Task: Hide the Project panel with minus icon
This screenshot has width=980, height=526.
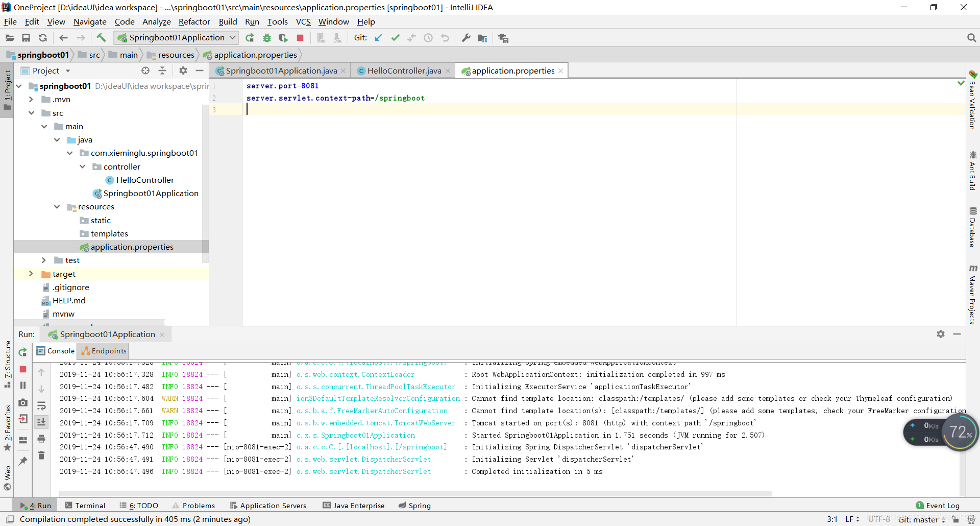Action: tap(200, 70)
